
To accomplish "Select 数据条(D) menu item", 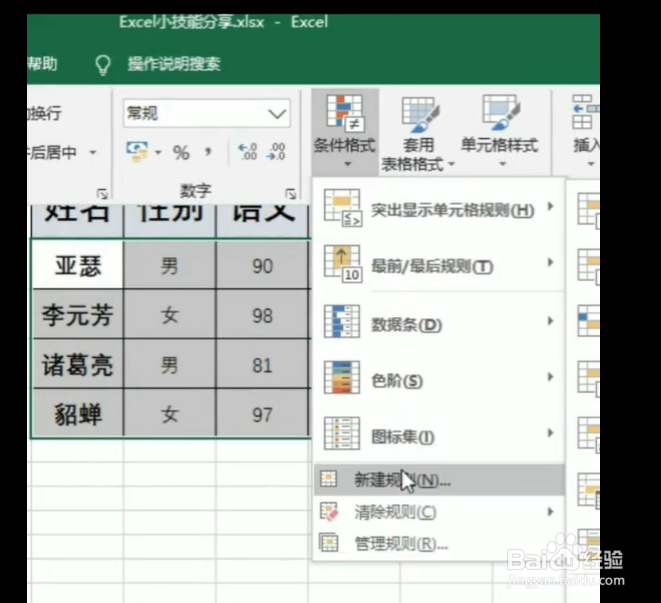I will coord(439,323).
